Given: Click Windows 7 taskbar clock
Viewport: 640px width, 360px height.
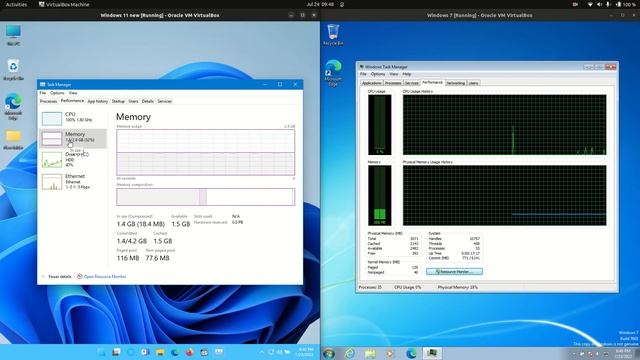Looking at the screenshot, I should coord(623,353).
